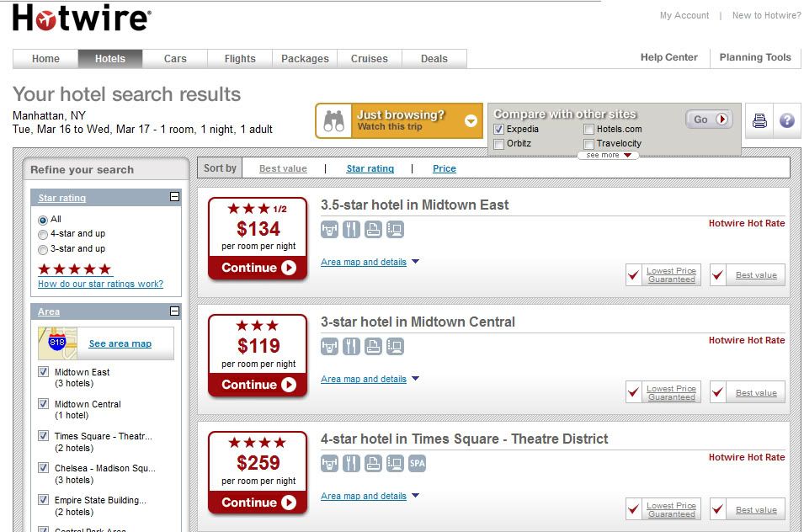Viewport: 804px width, 532px height.
Task: Click restaurant icon for Times Square hotel
Action: [351, 463]
